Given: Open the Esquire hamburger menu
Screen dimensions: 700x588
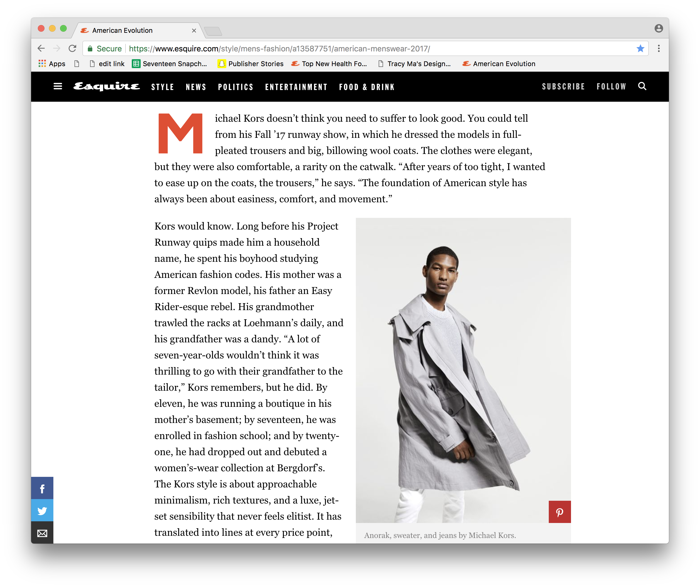Looking at the screenshot, I should (x=58, y=87).
